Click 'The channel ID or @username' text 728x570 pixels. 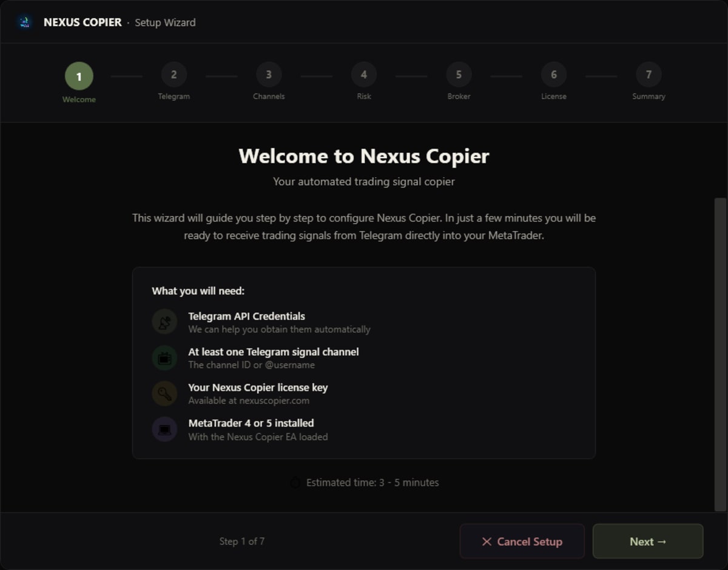point(252,365)
